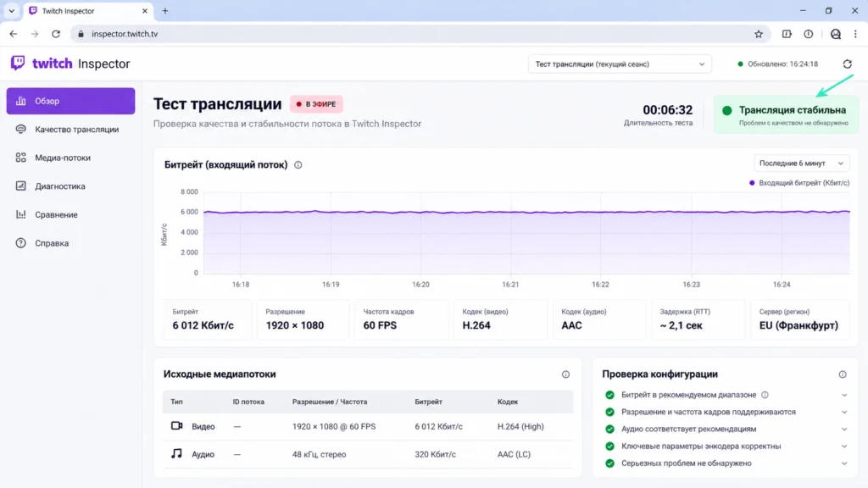868x488 pixels.
Task: Expand Ключевые параметры энкодера корректны check
Action: [x=843, y=446]
